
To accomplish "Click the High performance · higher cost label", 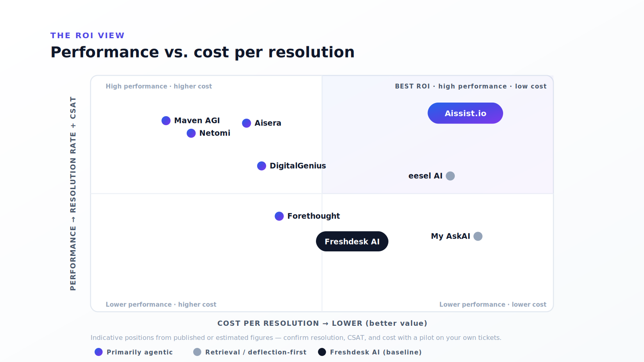I will click(159, 86).
